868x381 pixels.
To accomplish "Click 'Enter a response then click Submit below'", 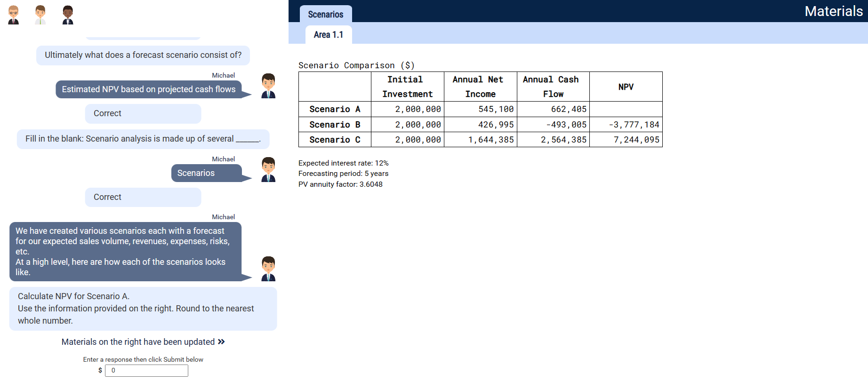I will click(x=143, y=359).
